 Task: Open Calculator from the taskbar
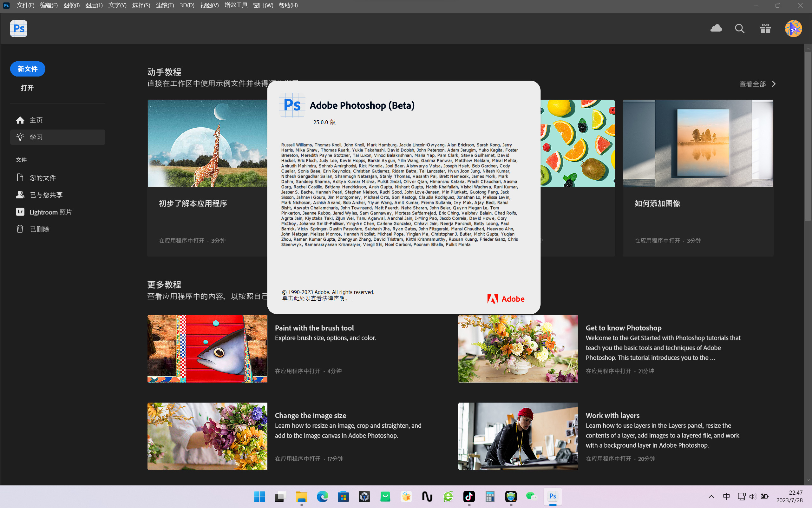tap(490, 497)
